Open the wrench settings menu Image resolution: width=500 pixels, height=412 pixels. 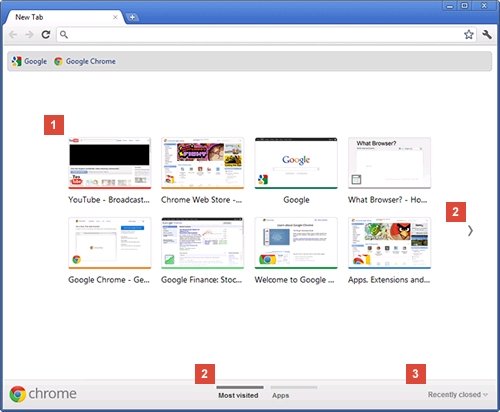487,34
